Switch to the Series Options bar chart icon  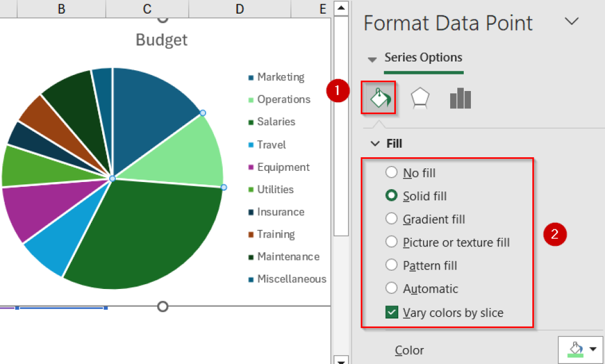click(460, 98)
